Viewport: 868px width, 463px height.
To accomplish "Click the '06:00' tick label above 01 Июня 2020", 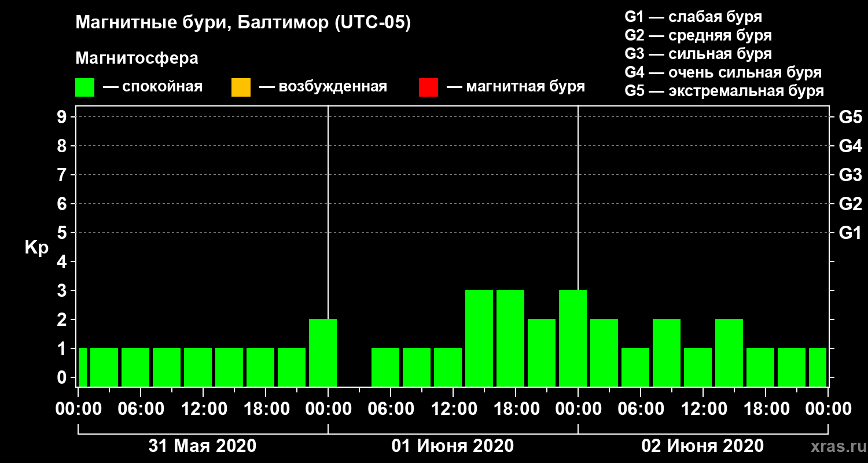I will (x=391, y=409).
